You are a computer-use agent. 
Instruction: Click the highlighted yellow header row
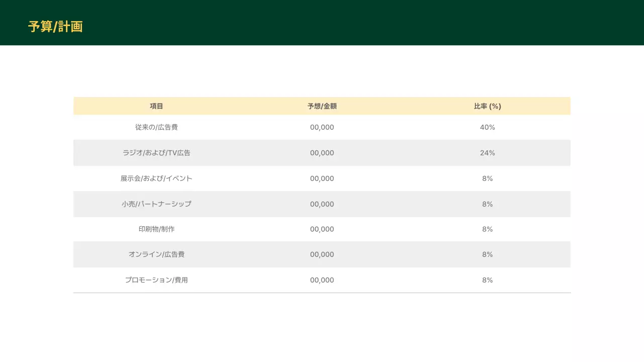point(322,106)
